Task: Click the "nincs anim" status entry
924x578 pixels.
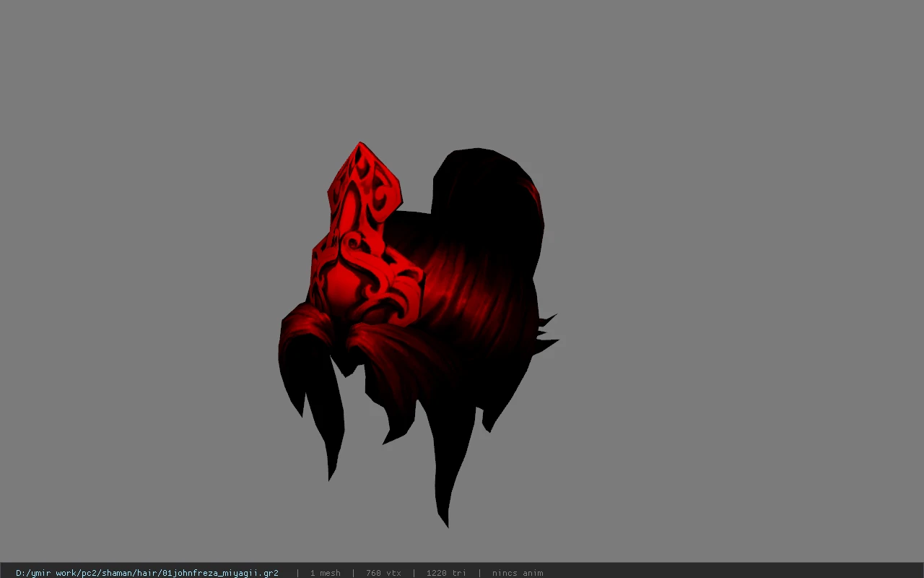Action: click(518, 573)
